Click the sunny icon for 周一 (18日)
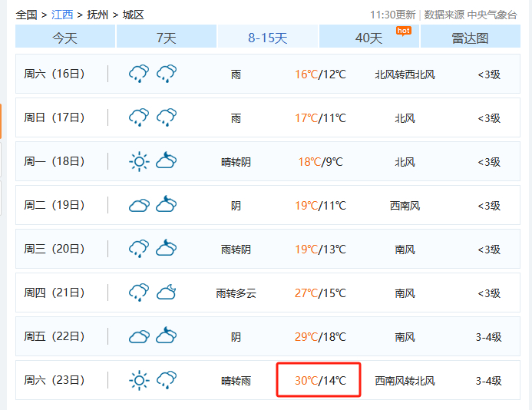The image size is (532, 410). click(139, 161)
